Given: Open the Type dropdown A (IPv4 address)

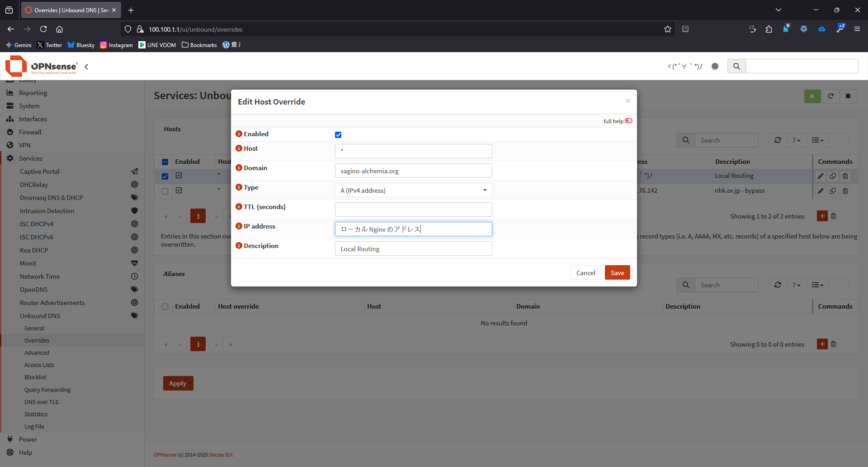Looking at the screenshot, I should (x=413, y=191).
